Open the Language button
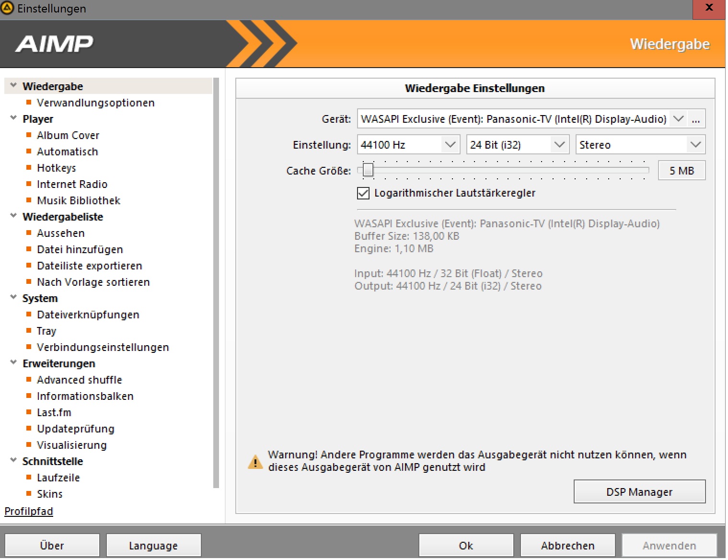 point(153,546)
